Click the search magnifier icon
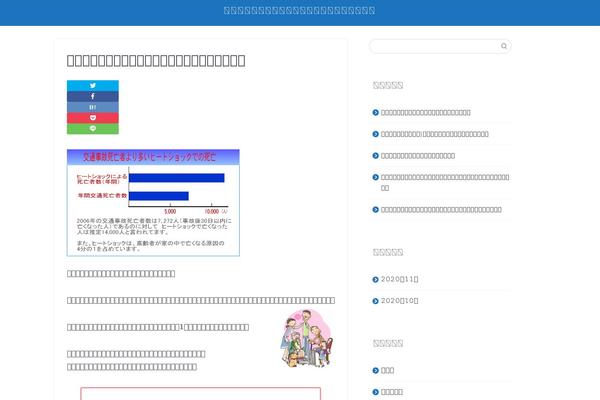 504,46
